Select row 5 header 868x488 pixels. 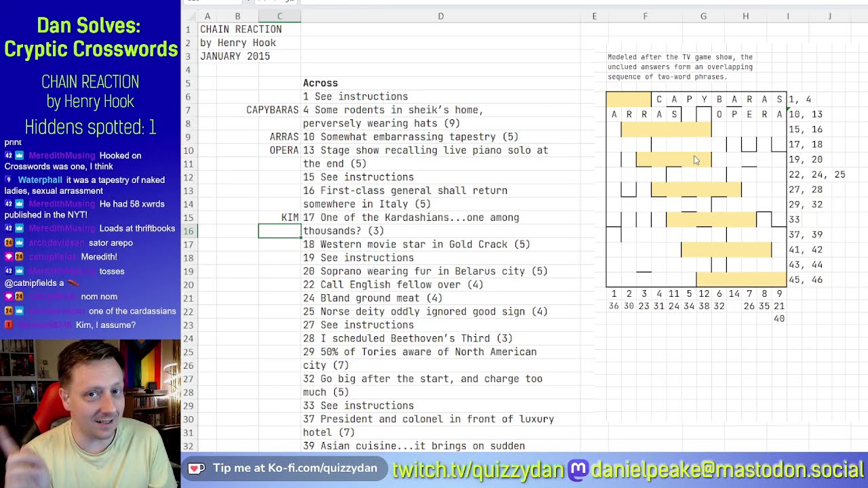[x=189, y=83]
